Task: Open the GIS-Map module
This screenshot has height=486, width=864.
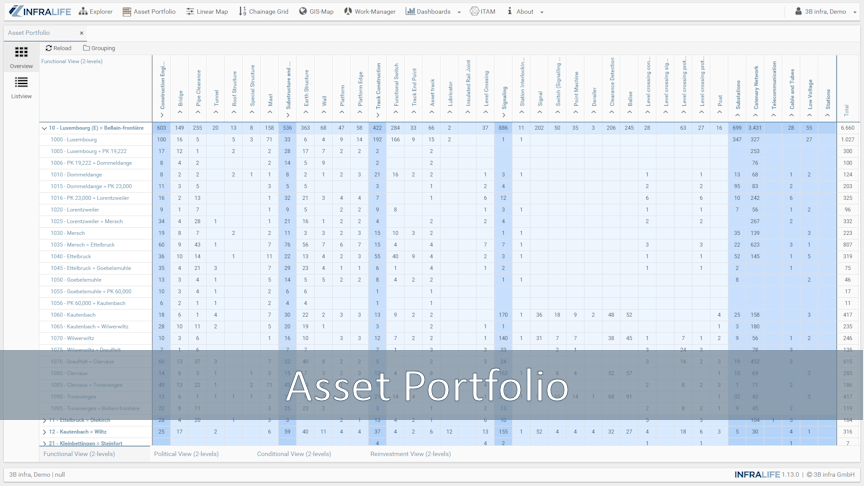Action: click(316, 12)
